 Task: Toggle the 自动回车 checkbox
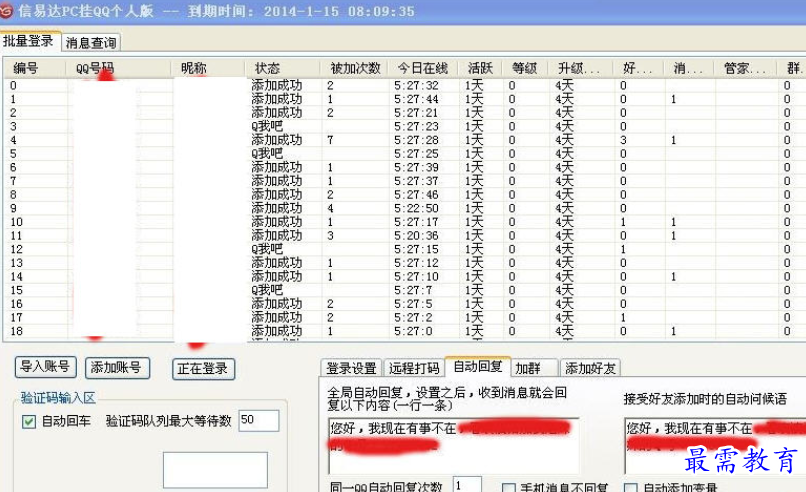pos(29,422)
